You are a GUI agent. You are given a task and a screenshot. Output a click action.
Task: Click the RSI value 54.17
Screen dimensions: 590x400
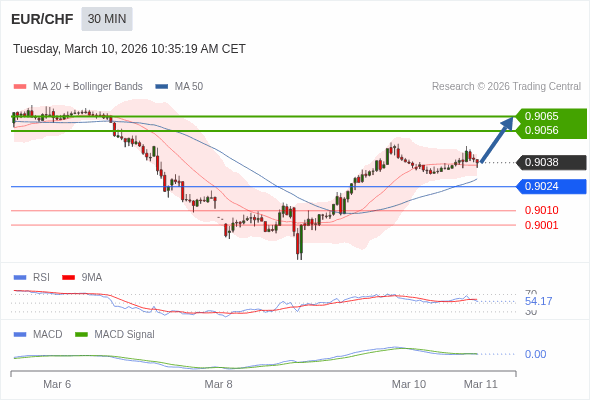(x=538, y=301)
